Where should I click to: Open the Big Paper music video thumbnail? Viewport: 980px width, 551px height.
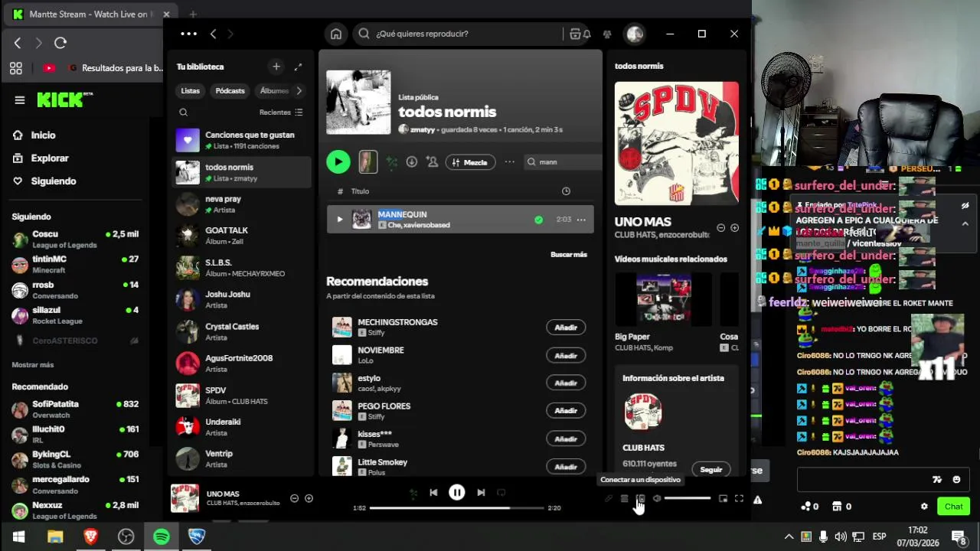[x=663, y=299]
